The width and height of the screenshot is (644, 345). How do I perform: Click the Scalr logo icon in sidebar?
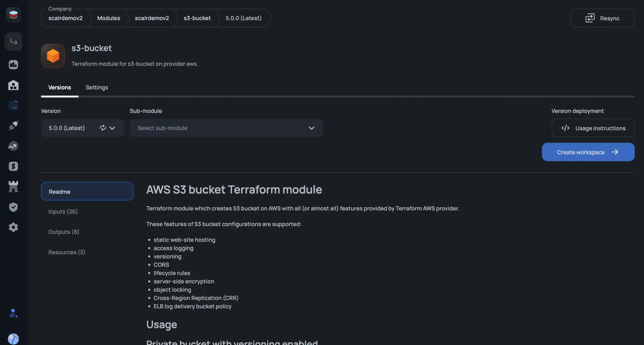[x=13, y=15]
